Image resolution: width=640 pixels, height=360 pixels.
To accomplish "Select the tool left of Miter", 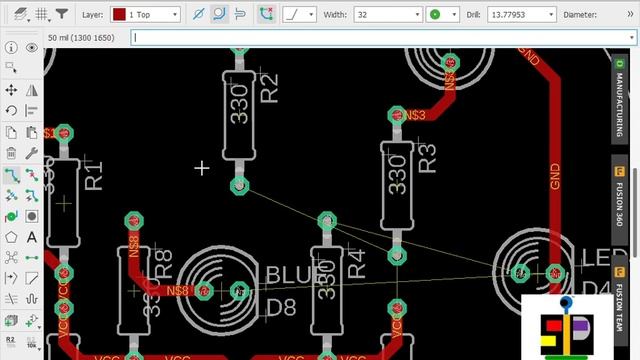I will coord(11,278).
